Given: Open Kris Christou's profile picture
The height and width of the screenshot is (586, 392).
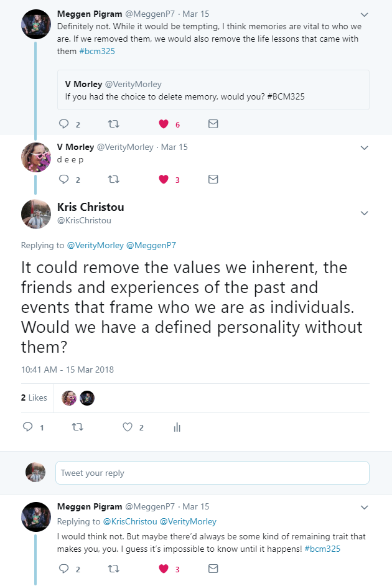Looking at the screenshot, I should [x=35, y=214].
